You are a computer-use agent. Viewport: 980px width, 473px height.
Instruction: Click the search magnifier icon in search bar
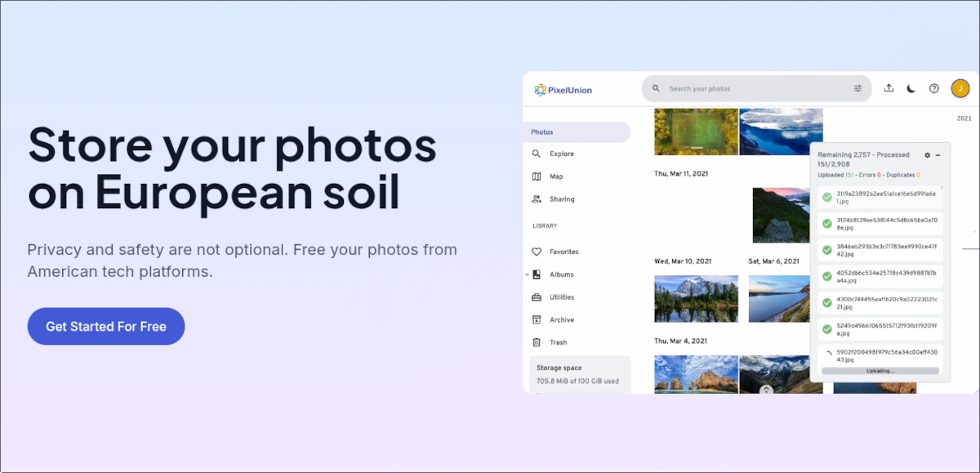pos(656,88)
